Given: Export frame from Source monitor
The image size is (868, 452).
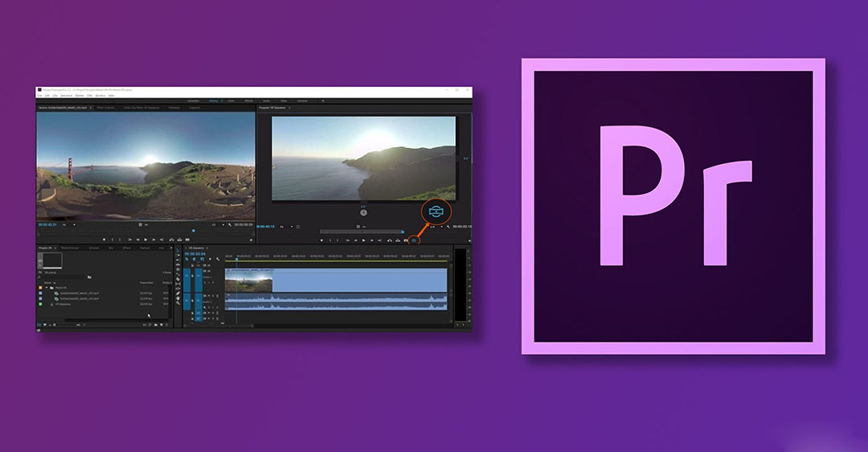Looking at the screenshot, I should tap(187, 240).
